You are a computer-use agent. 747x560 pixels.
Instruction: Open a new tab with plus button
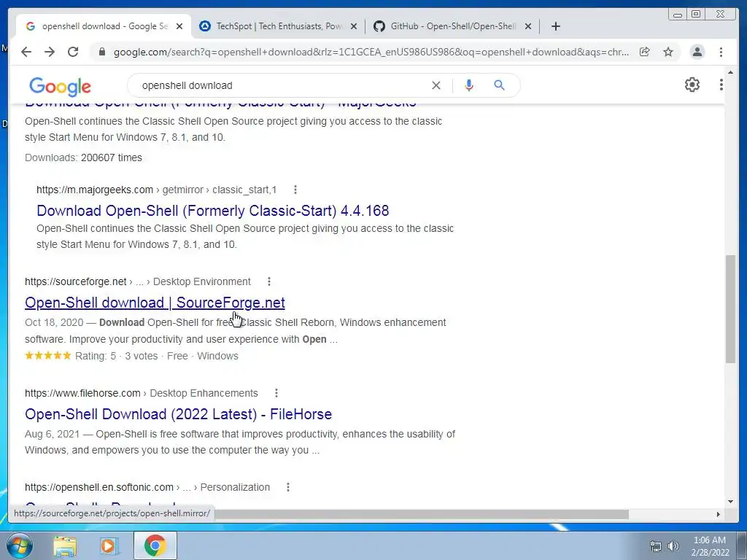[x=555, y=26]
